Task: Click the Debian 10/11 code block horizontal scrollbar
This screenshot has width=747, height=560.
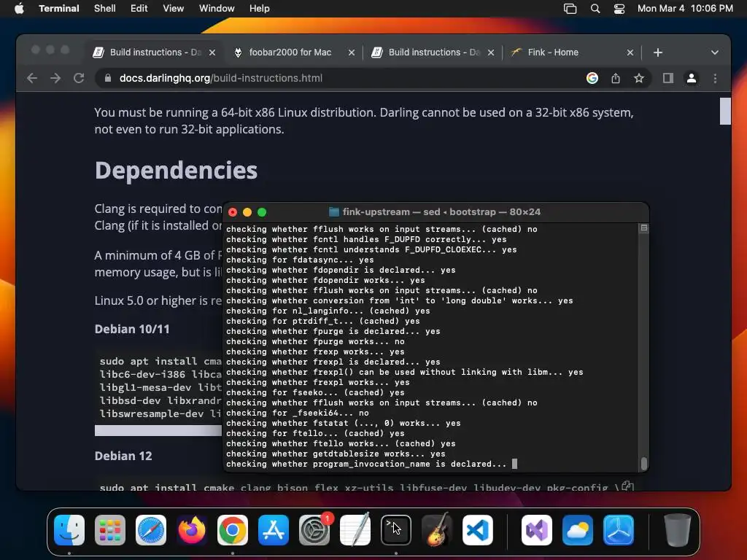Action: tap(158, 430)
